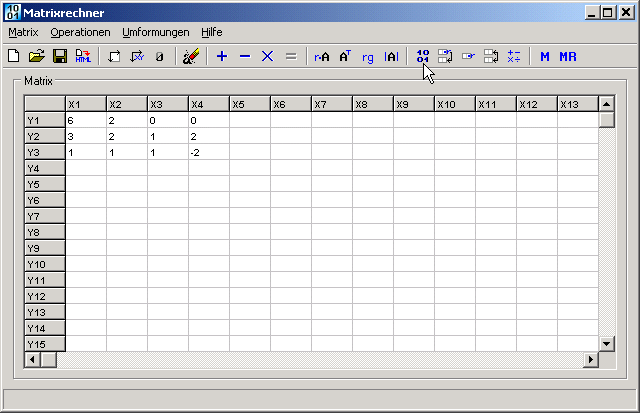Recall the stored matrix with MR
Image resolution: width=640 pixels, height=413 pixels.
point(568,56)
